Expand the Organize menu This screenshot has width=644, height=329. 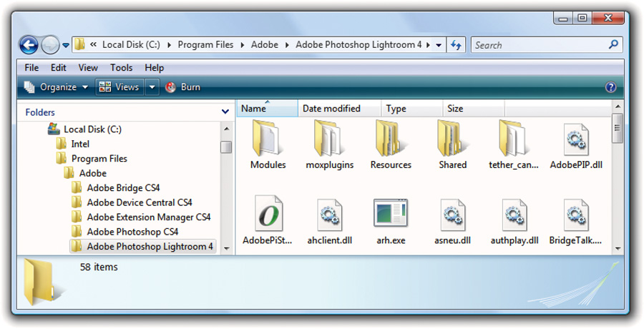pos(57,87)
